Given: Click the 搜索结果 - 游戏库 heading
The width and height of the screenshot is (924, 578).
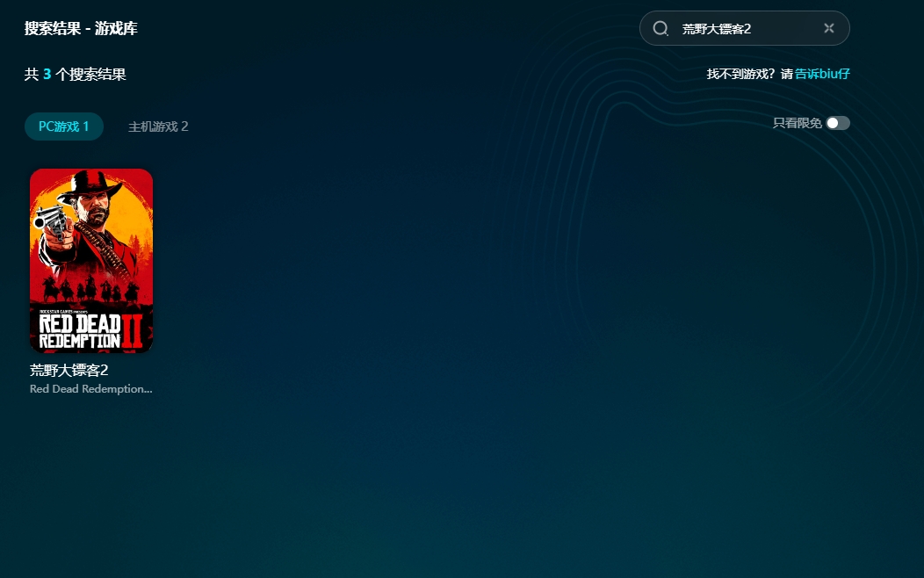Looking at the screenshot, I should 81,28.
